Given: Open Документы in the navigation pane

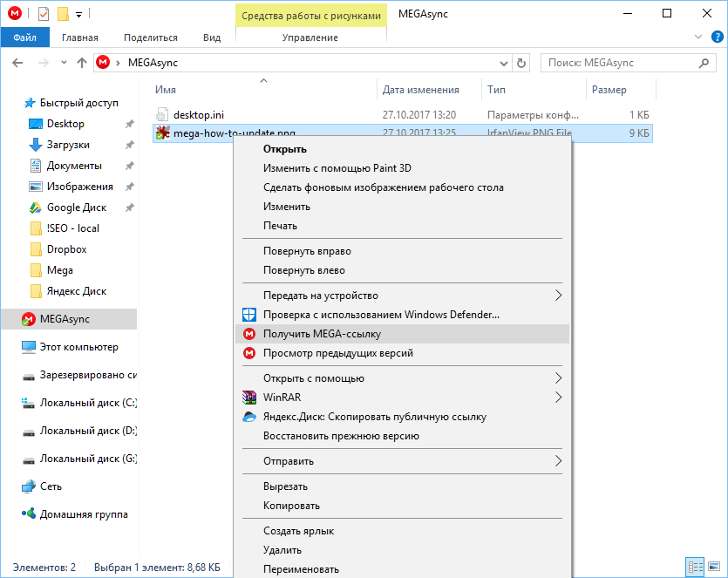Looking at the screenshot, I should [74, 166].
